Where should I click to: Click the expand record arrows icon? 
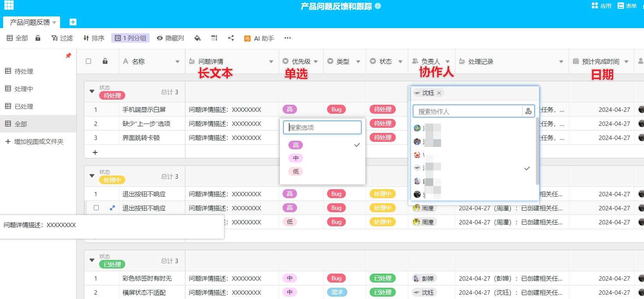(x=112, y=208)
